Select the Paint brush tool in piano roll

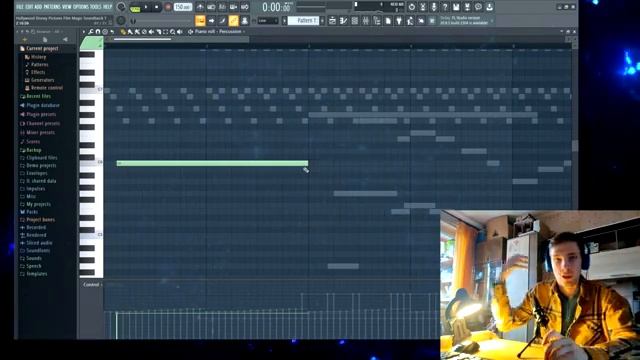click(130, 31)
